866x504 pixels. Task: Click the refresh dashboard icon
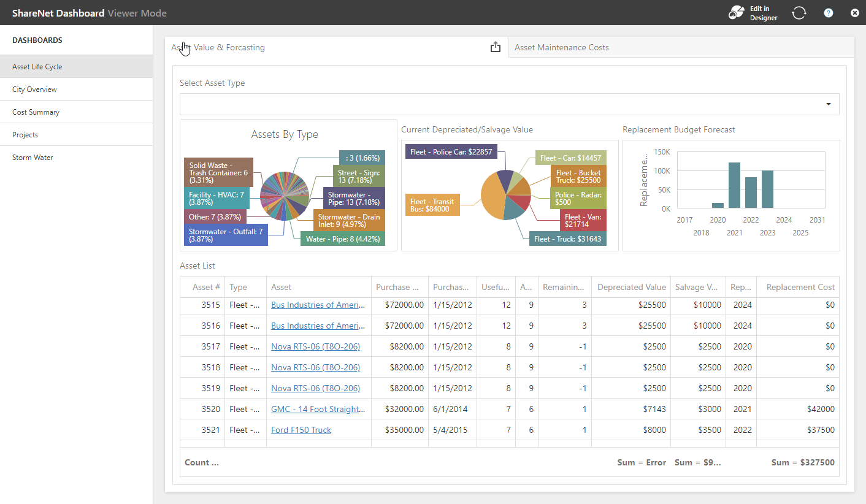click(x=799, y=12)
